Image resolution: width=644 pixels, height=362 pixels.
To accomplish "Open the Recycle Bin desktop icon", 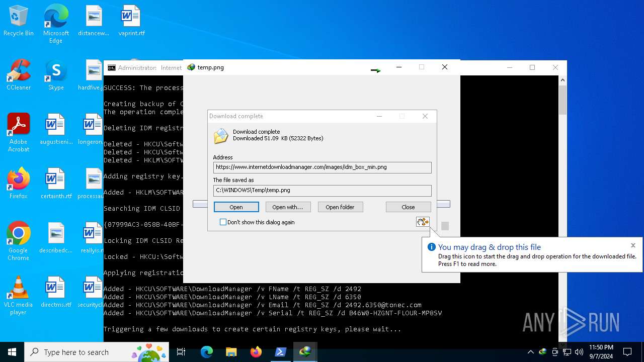I will point(19,21).
